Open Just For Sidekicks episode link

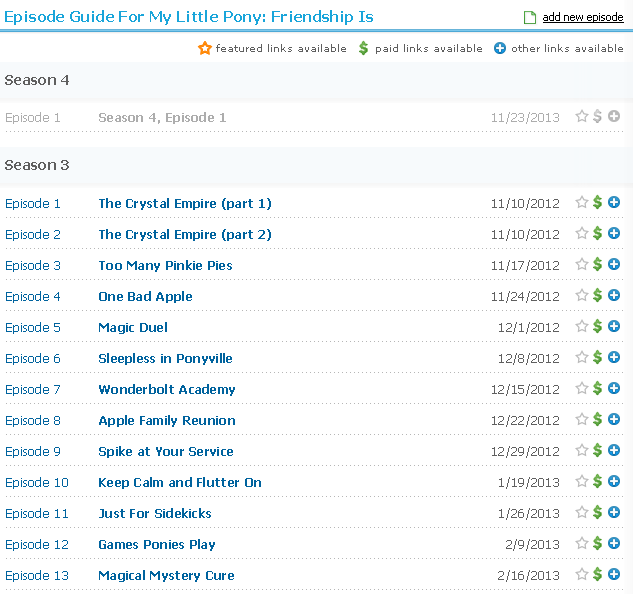[x=155, y=513]
